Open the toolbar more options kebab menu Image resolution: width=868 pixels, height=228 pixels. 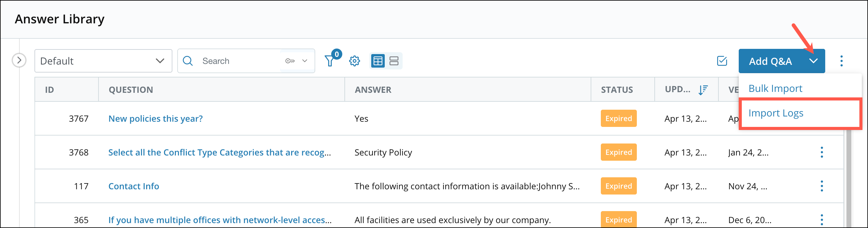pyautogui.click(x=842, y=61)
